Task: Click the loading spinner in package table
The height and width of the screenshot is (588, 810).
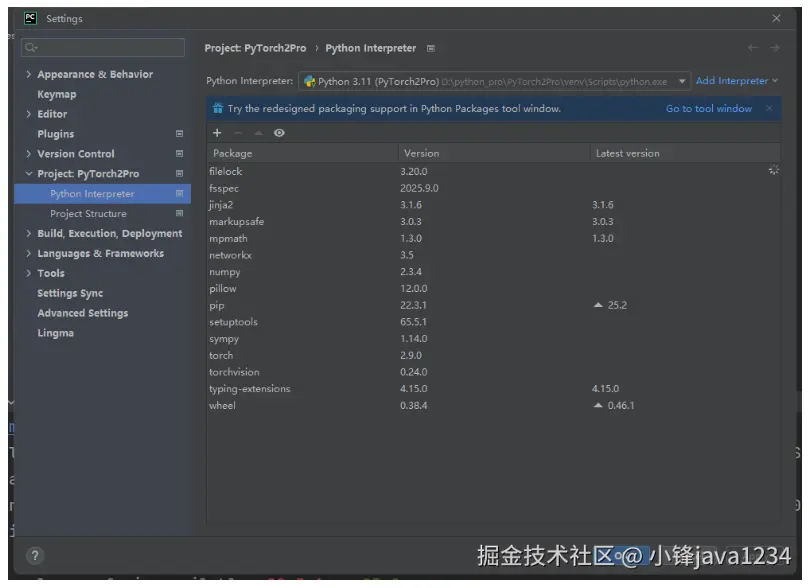Action: 773,170
